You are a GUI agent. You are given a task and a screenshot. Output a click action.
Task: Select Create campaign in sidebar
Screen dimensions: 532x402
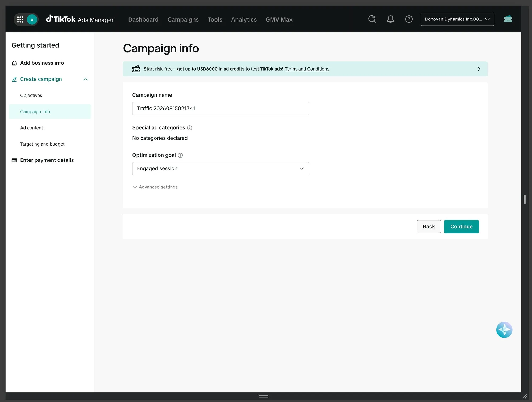(41, 79)
